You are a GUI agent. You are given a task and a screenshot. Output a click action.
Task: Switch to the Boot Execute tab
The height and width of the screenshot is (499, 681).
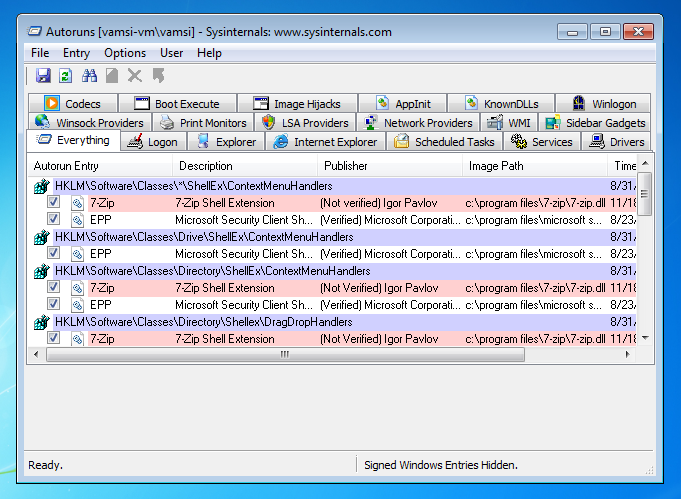point(178,103)
